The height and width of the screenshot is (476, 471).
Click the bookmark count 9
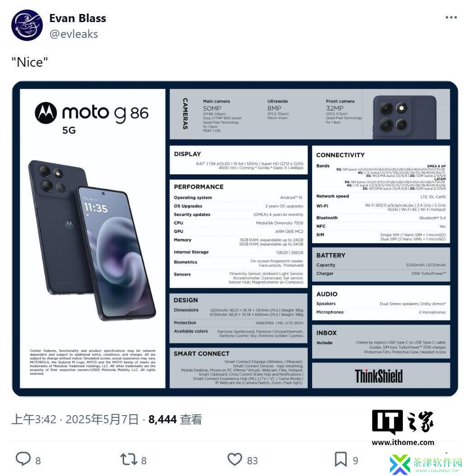(355, 461)
